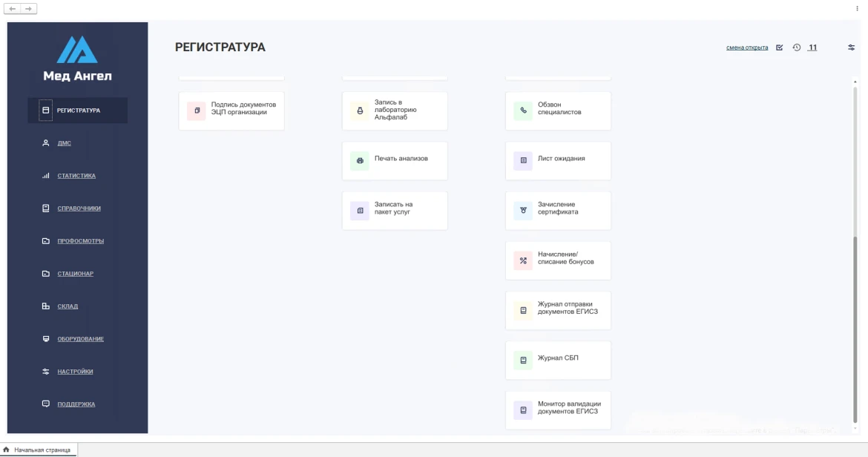This screenshot has width=868, height=457.
Task: Go to the ОБОРУДОВАНИЕ section
Action: 81,339
